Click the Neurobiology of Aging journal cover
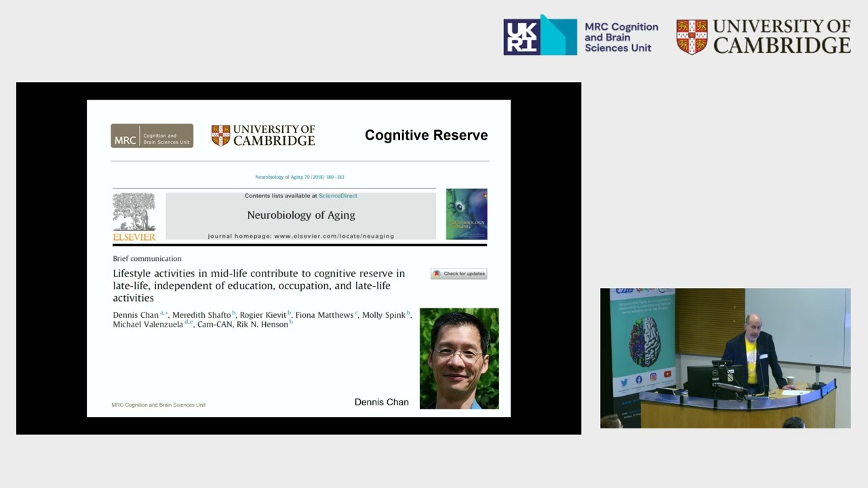 tap(467, 214)
